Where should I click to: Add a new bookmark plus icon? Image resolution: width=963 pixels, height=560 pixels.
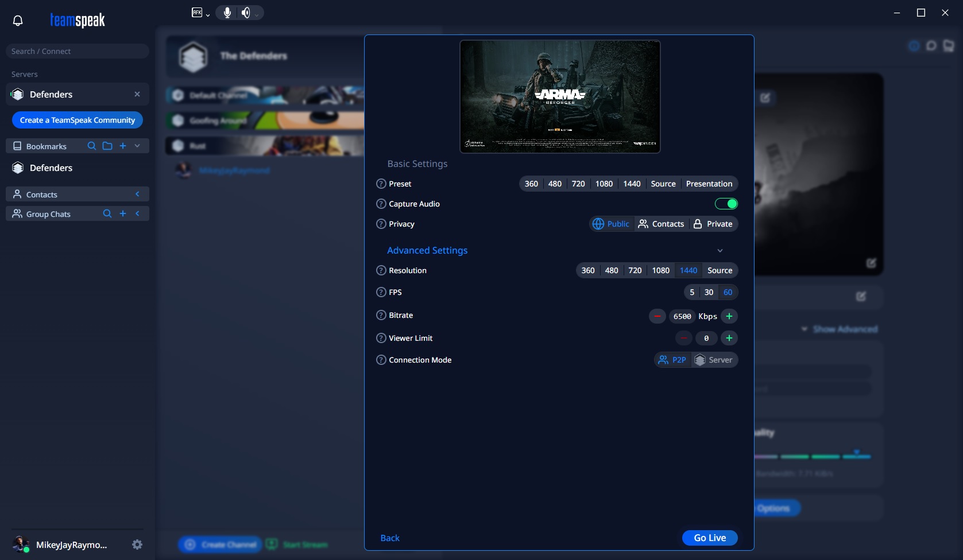coord(123,146)
